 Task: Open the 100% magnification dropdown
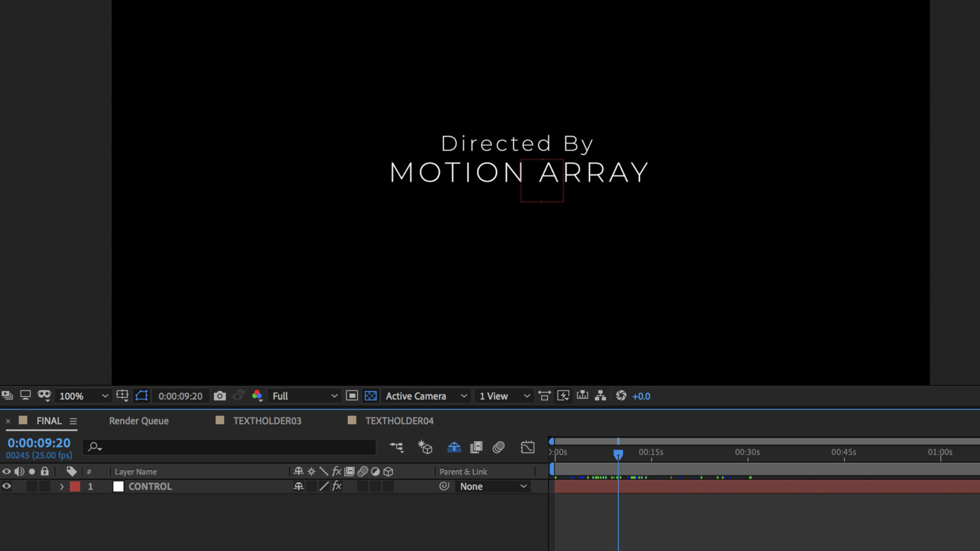[x=83, y=396]
